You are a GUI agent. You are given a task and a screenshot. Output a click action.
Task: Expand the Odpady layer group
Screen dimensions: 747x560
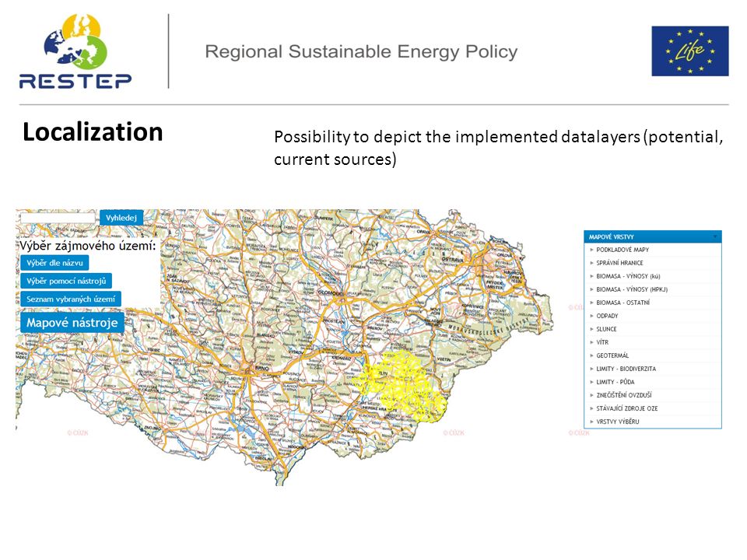(x=653, y=316)
